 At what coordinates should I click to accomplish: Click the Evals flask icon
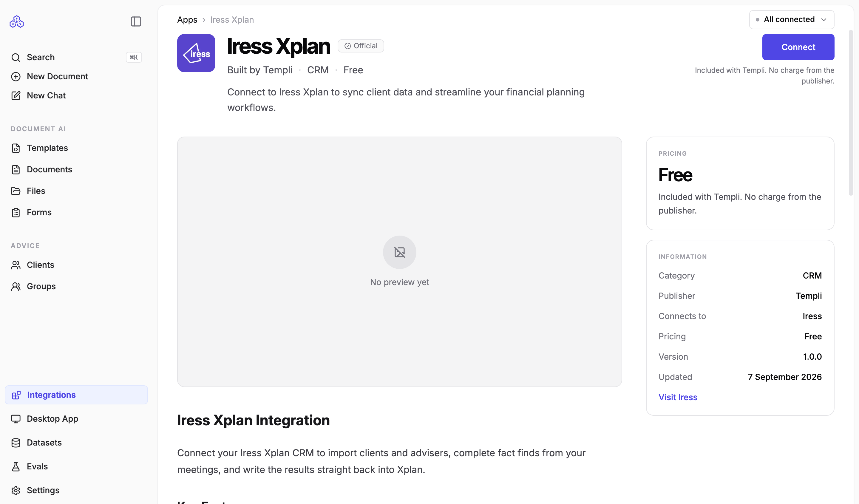pos(16,466)
